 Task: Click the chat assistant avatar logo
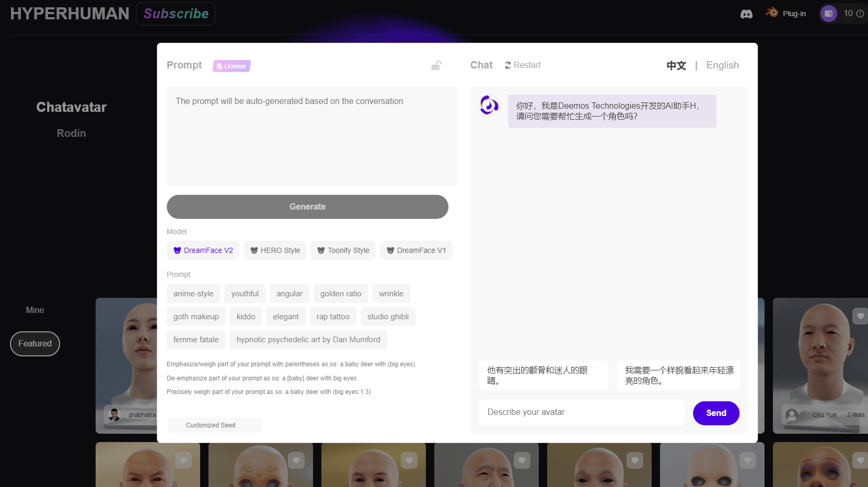click(489, 105)
